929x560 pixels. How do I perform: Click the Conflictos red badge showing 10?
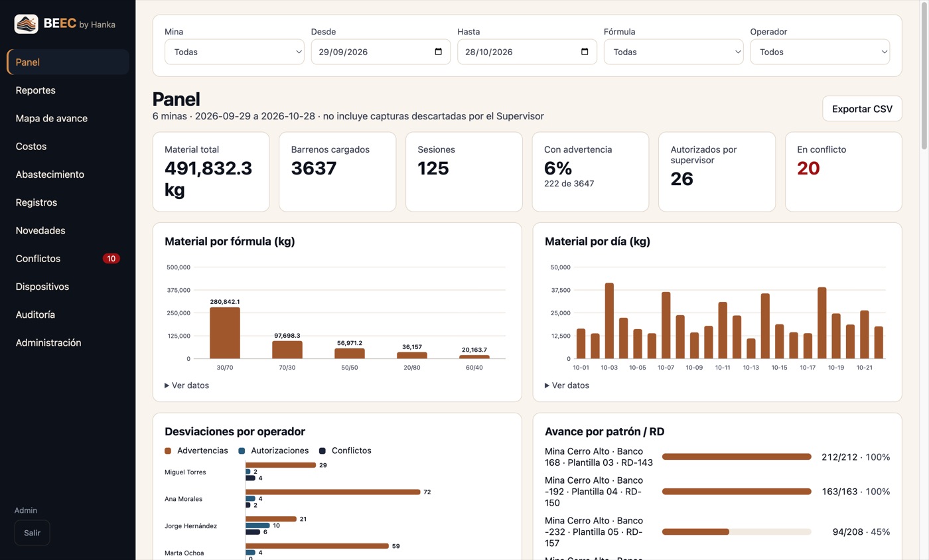pos(111,259)
